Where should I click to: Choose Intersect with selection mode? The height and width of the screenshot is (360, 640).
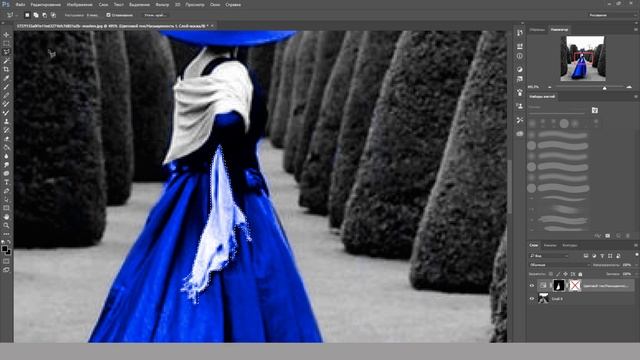(53, 15)
